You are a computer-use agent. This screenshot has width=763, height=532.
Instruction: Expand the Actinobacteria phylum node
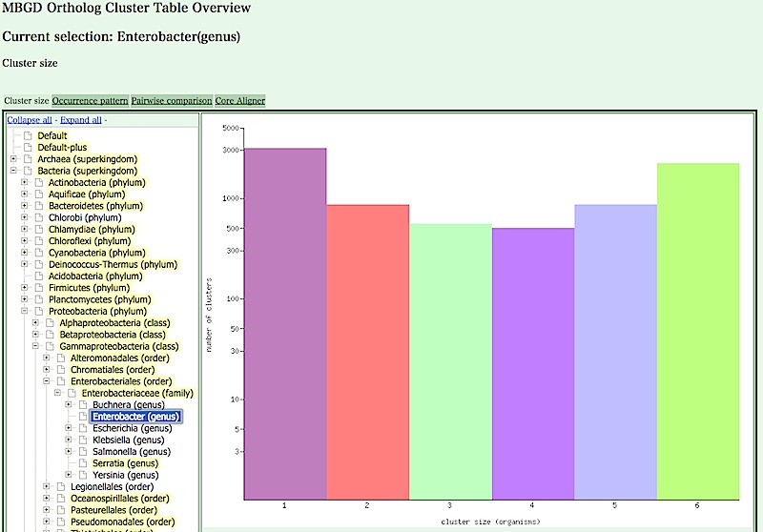click(24, 182)
